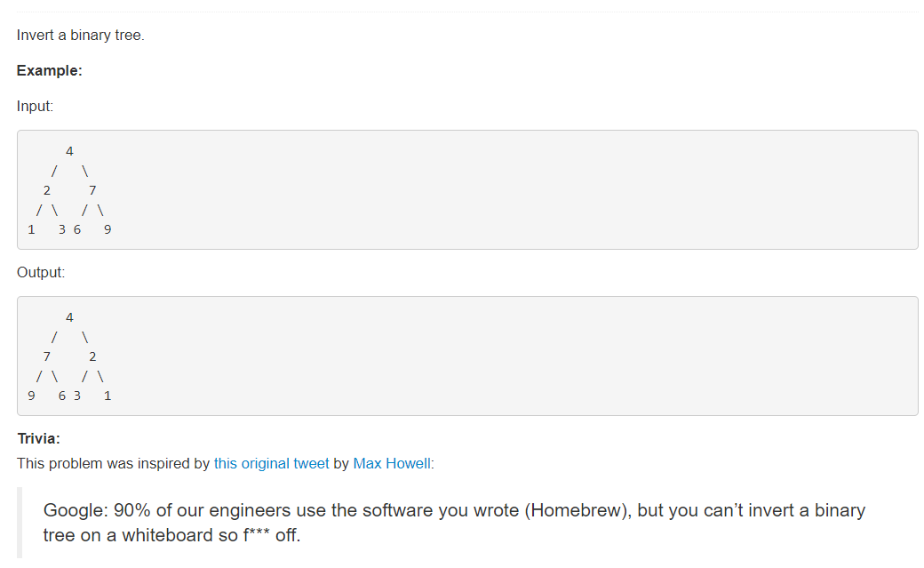
Task: Click leaf node 1 in the Output tree
Action: (x=108, y=396)
